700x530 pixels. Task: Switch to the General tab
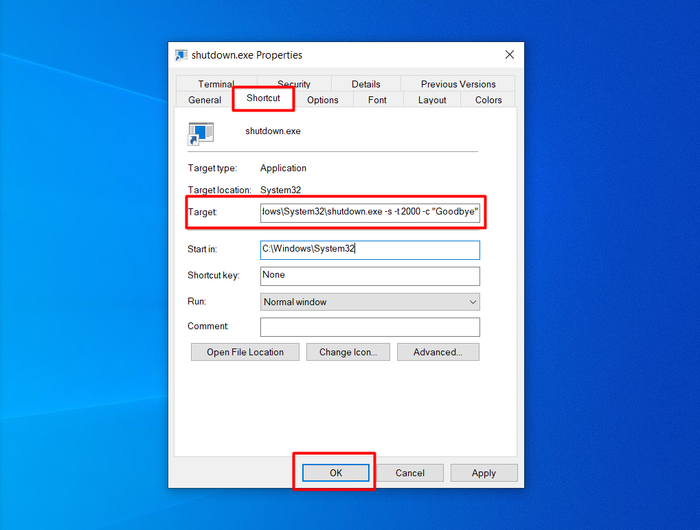pyautogui.click(x=204, y=100)
